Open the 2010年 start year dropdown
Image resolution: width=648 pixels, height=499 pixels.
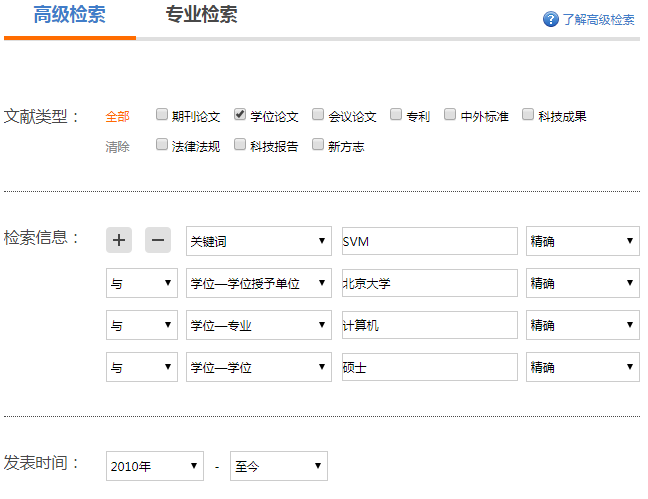point(155,466)
